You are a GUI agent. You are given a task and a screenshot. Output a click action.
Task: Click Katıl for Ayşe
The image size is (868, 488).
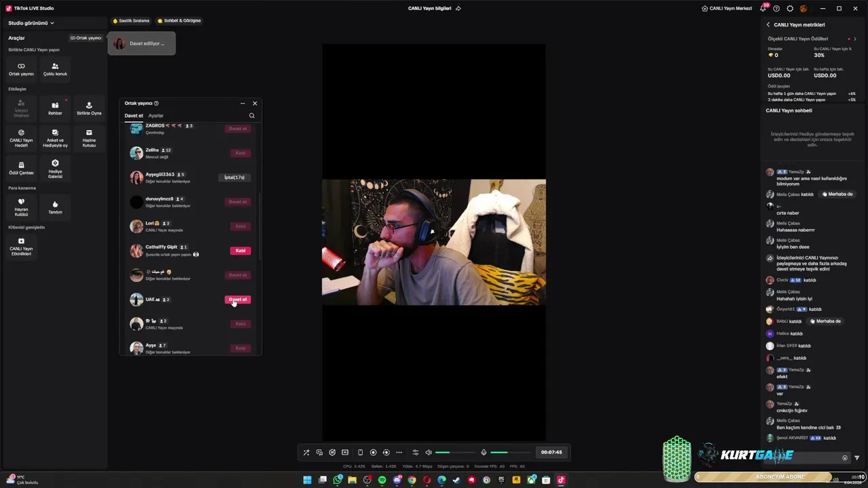pos(240,348)
